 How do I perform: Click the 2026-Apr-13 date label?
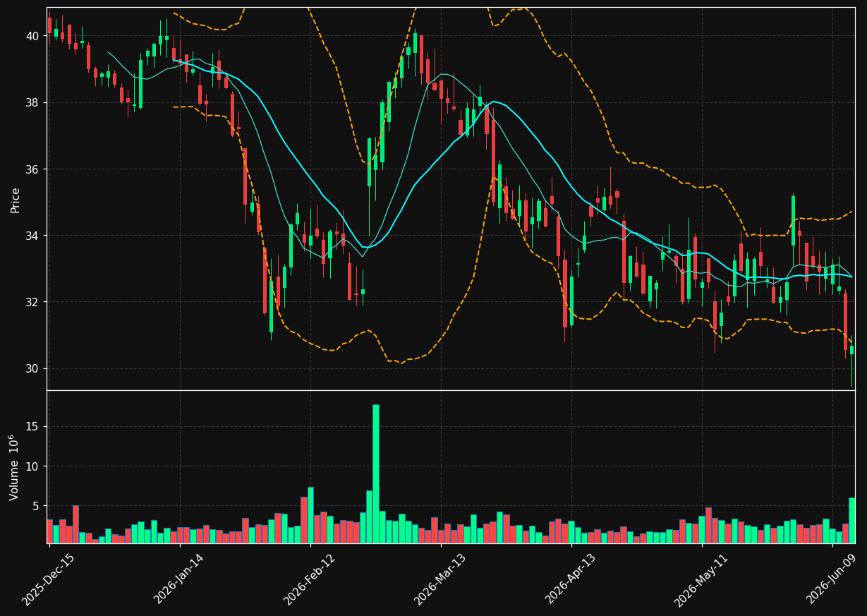click(x=571, y=580)
